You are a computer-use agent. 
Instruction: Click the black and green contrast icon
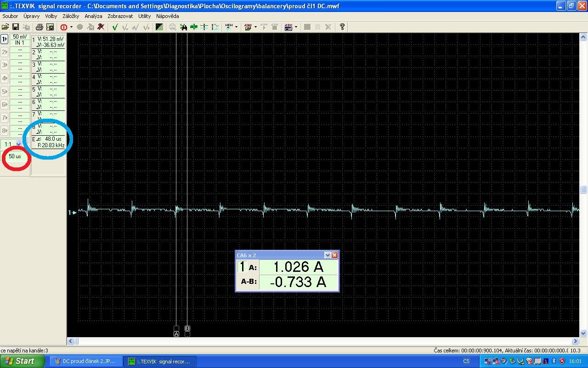[x=159, y=27]
